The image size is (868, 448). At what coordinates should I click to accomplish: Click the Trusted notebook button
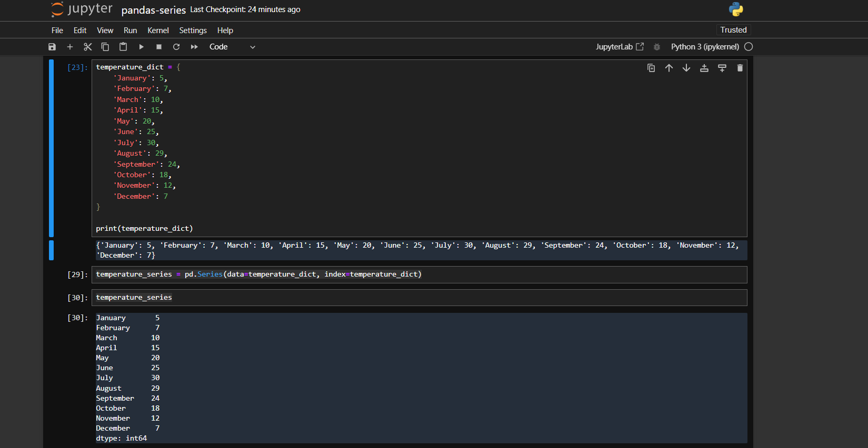coord(733,30)
